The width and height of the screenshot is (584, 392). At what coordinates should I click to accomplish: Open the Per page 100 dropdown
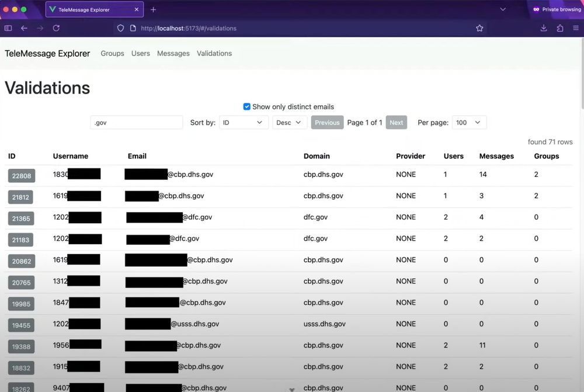point(469,123)
